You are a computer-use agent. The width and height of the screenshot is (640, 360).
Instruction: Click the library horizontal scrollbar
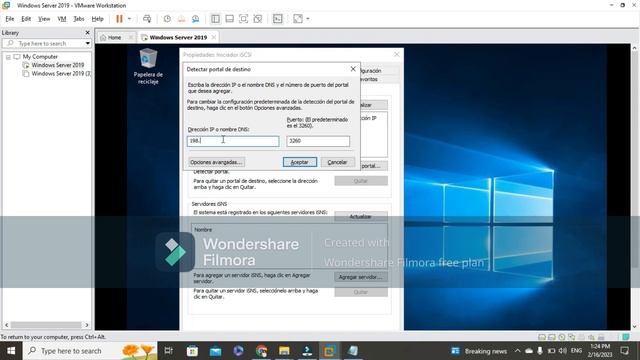coord(46,325)
